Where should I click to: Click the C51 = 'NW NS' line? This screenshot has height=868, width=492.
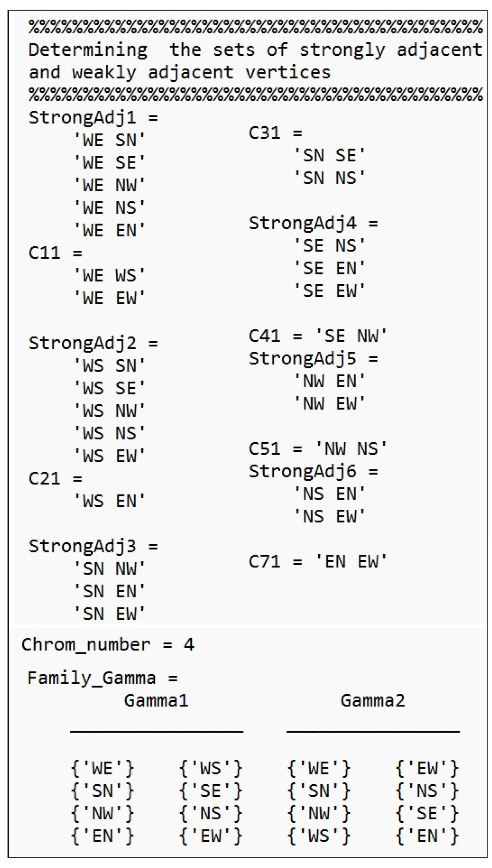(318, 449)
